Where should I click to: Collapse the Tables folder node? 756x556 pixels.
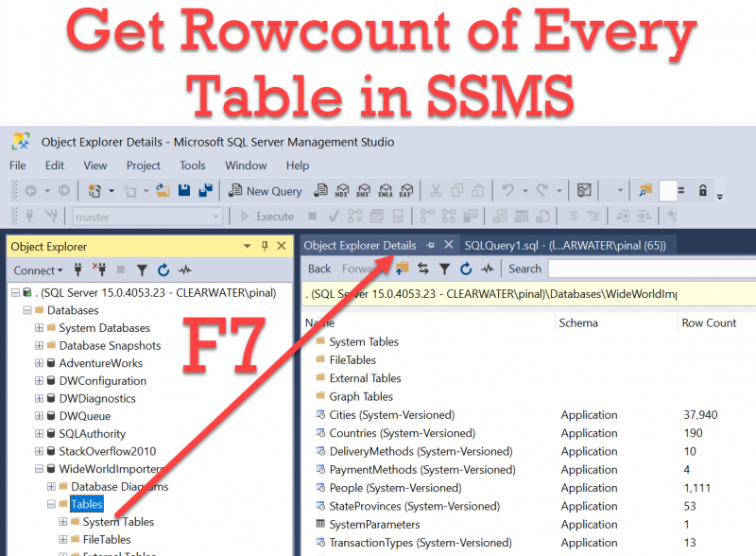(51, 504)
